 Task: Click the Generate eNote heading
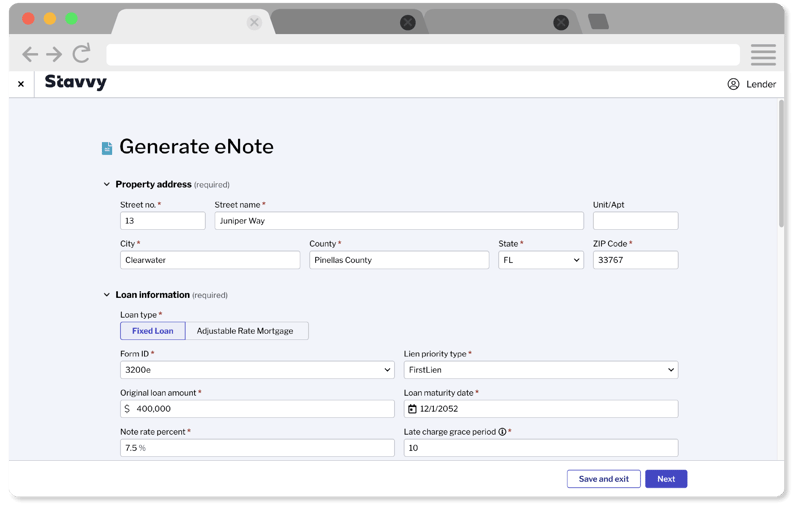[196, 146]
